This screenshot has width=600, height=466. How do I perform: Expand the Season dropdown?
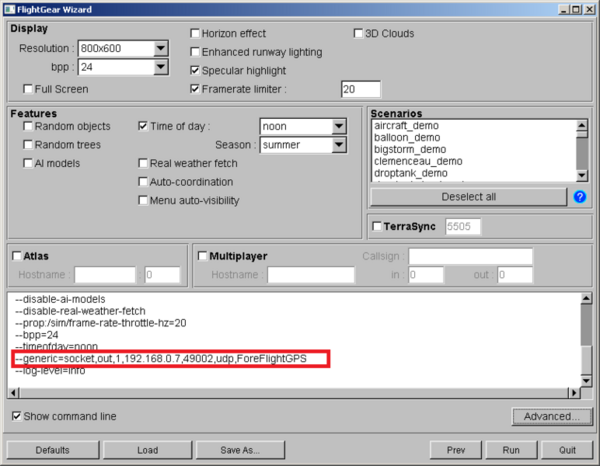tap(338, 145)
